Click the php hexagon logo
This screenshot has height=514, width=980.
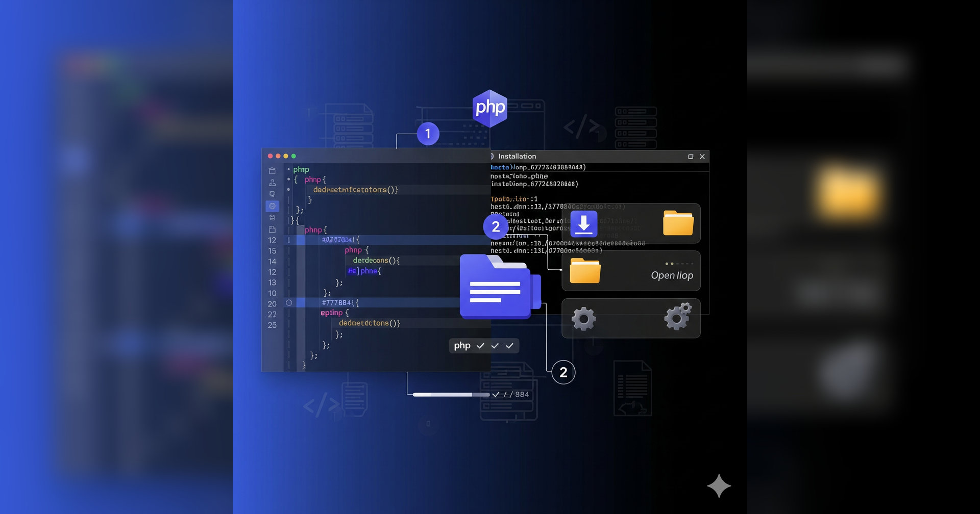point(490,108)
